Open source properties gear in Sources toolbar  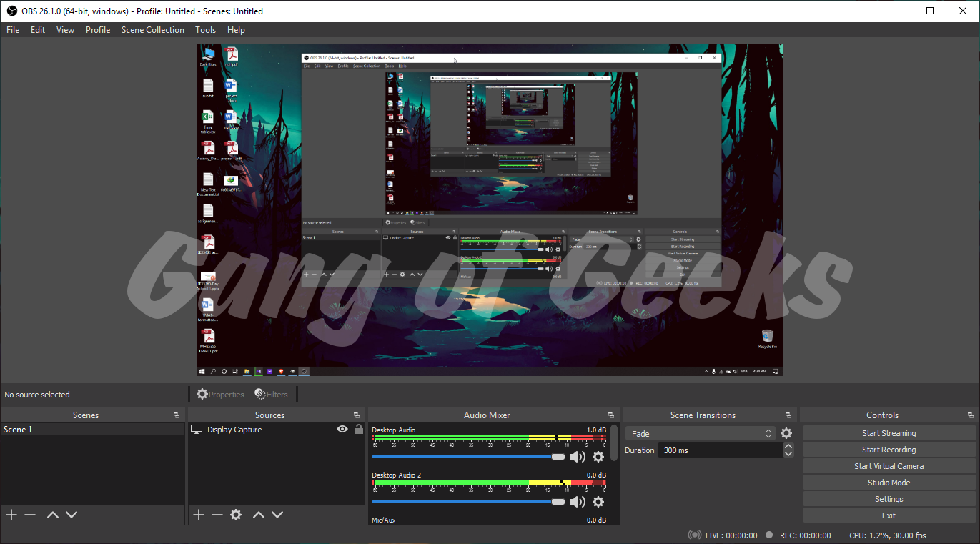pyautogui.click(x=236, y=515)
